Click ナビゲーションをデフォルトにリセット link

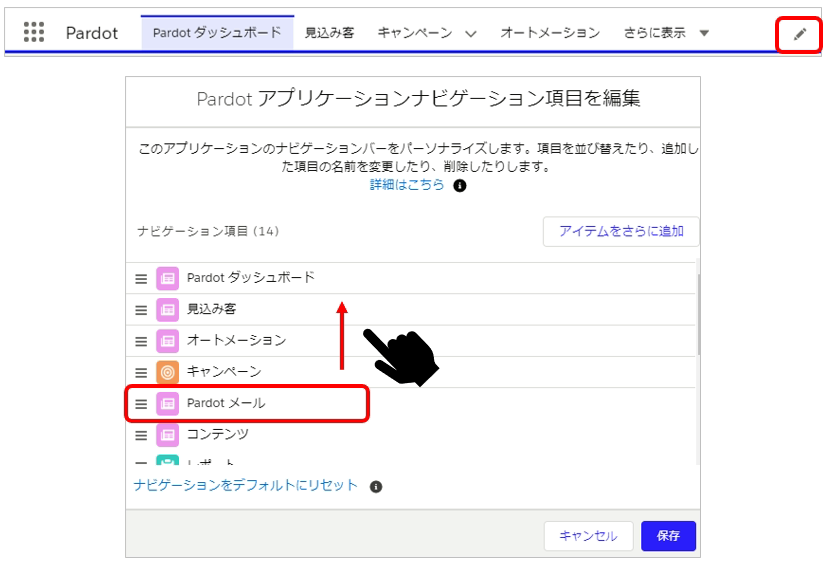[x=245, y=485]
